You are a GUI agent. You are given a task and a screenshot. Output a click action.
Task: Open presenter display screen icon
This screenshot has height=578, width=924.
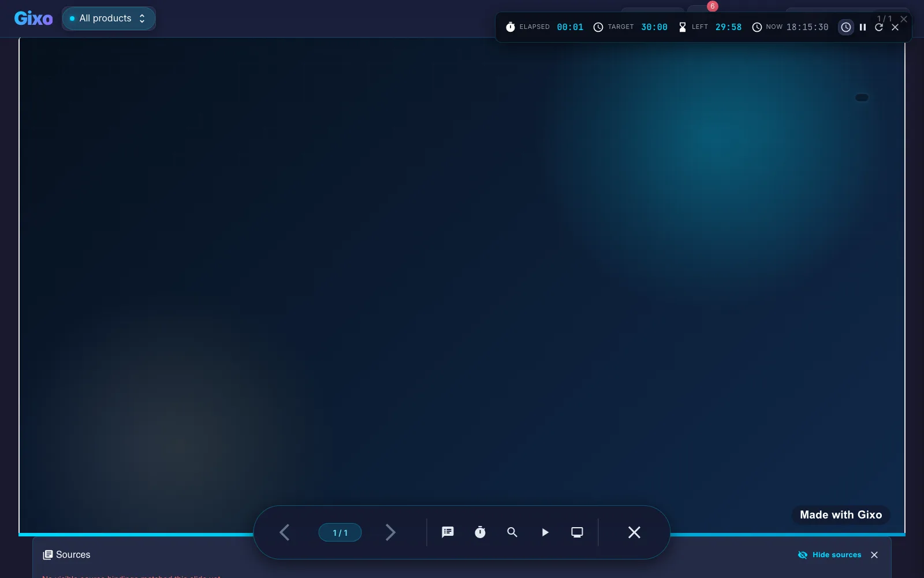[577, 532]
